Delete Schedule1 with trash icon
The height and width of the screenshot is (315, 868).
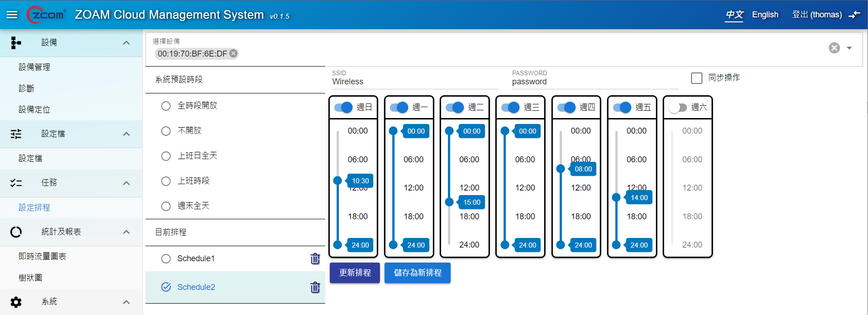[315, 258]
